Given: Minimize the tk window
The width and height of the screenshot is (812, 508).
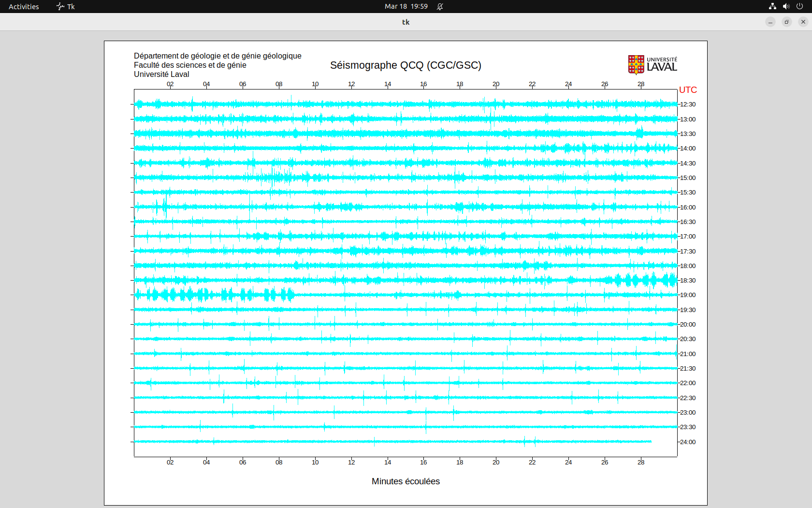Looking at the screenshot, I should (770, 22).
